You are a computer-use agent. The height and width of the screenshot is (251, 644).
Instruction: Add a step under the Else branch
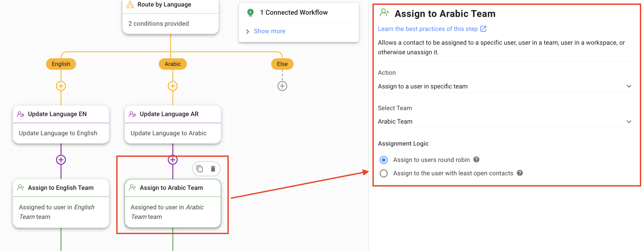point(282,86)
